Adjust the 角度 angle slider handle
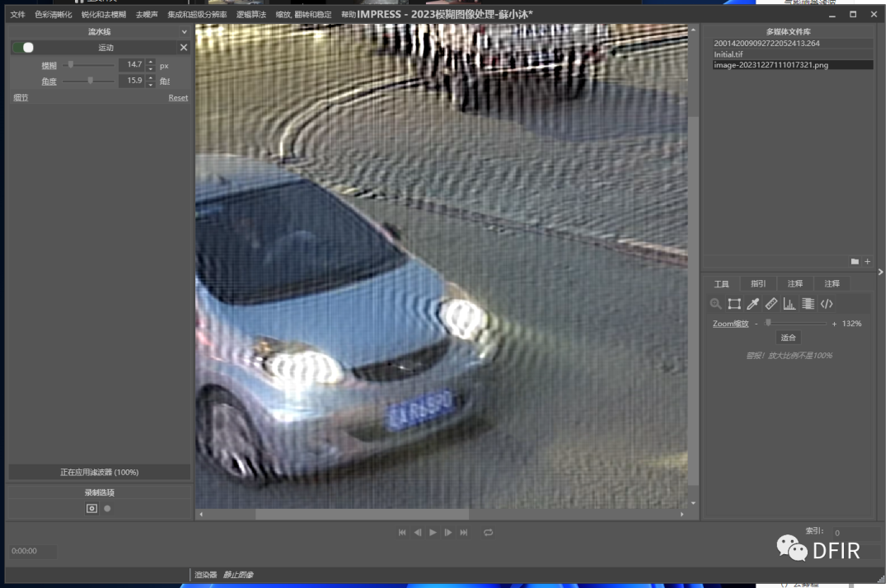890x588 pixels. coord(91,81)
